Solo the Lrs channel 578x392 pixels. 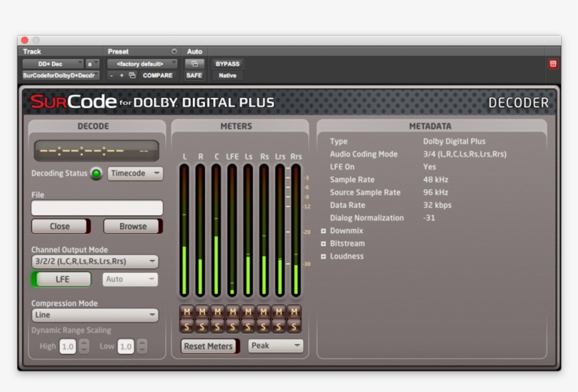click(278, 326)
